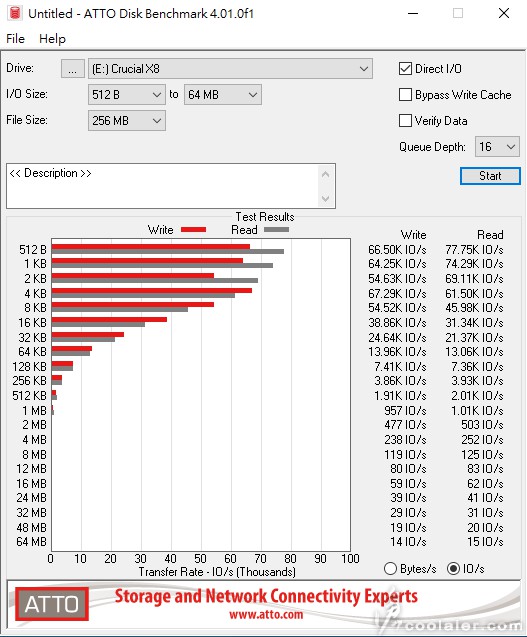Click the description scrollbar down arrow

[x=325, y=198]
